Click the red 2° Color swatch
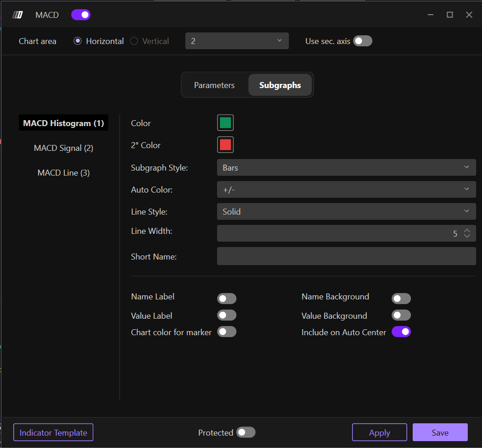 coord(225,145)
